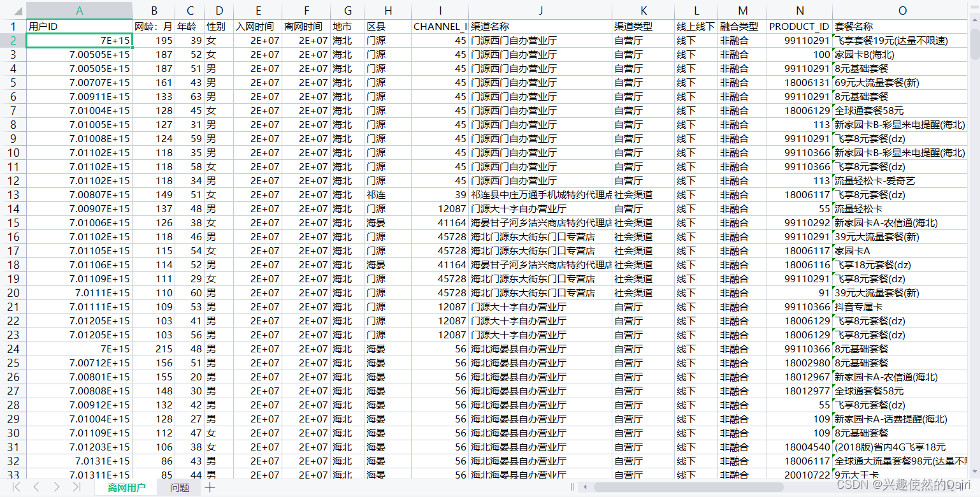Viewport: 980px width, 497px height.
Task: Select the 线上线下 header cell
Action: coord(696,27)
